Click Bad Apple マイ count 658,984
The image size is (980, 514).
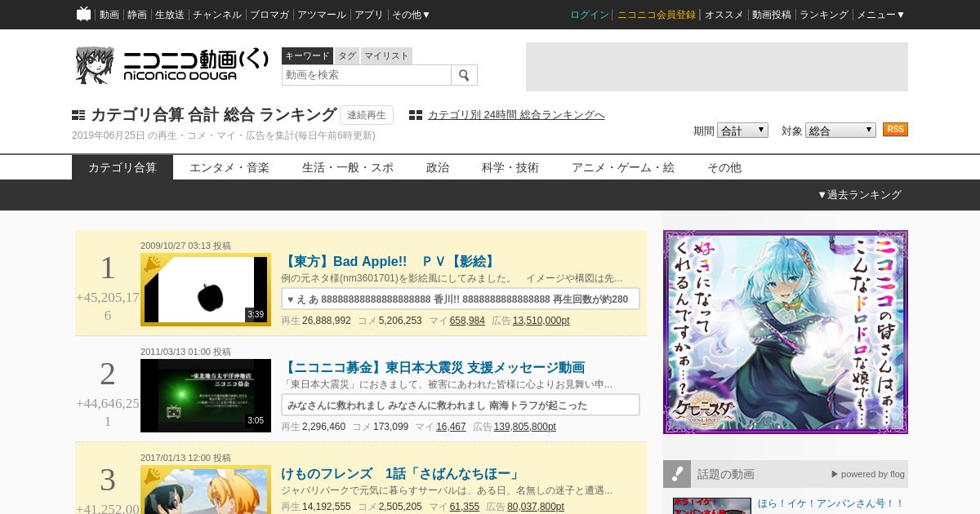click(x=467, y=321)
